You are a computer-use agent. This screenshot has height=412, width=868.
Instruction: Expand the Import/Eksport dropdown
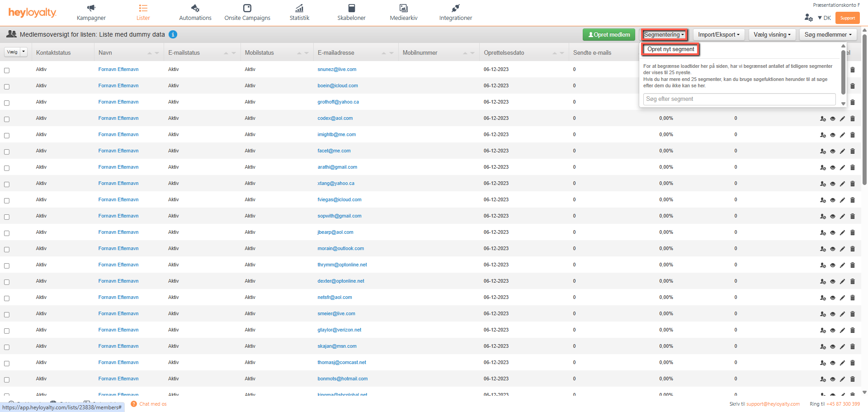[x=718, y=35]
